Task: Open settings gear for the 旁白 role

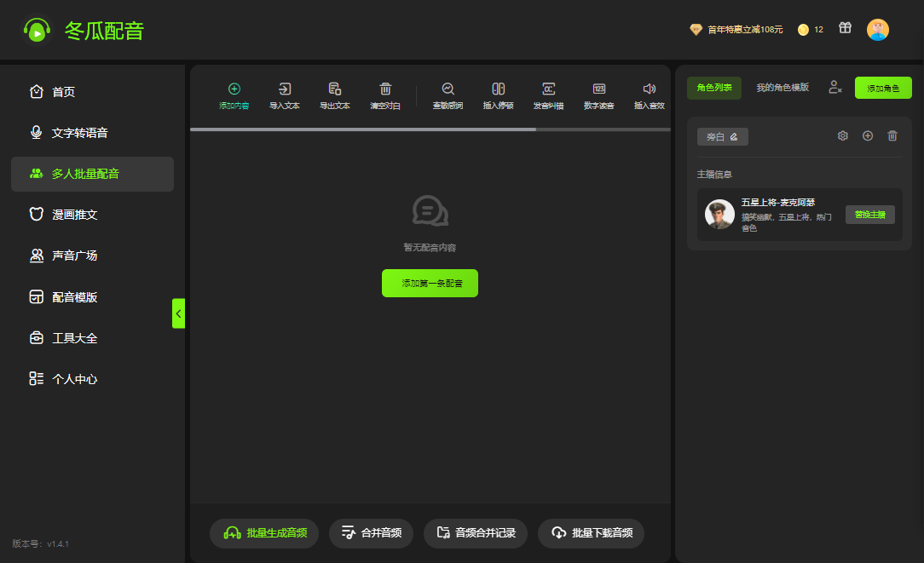Action: tap(843, 136)
